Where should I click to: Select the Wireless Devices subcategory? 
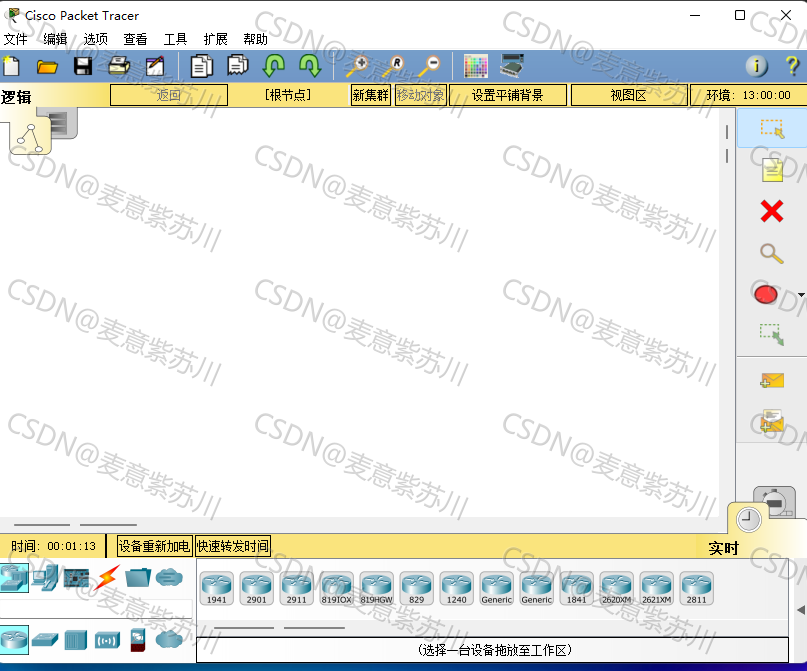point(107,641)
